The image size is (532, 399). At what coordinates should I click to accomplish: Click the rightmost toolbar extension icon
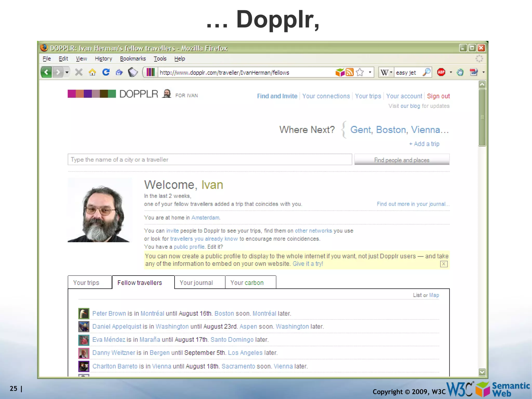(x=474, y=72)
